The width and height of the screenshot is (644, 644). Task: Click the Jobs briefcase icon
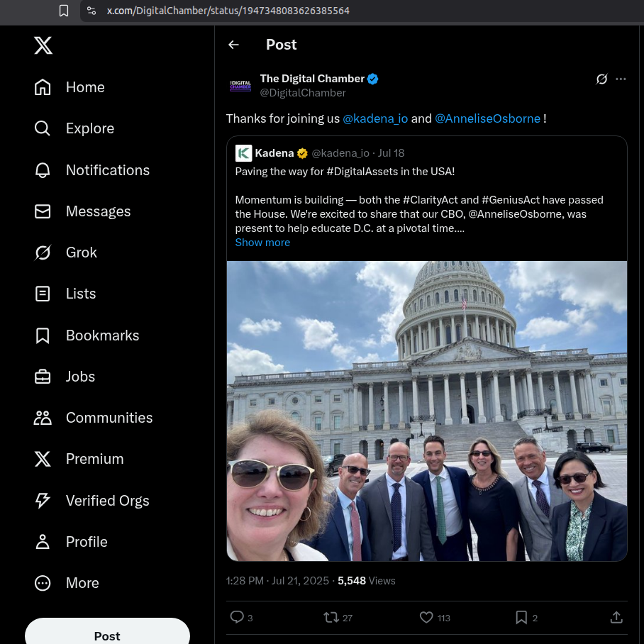[43, 376]
